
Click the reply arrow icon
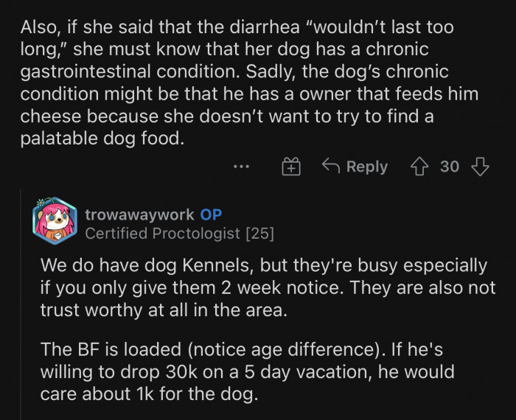click(x=332, y=167)
